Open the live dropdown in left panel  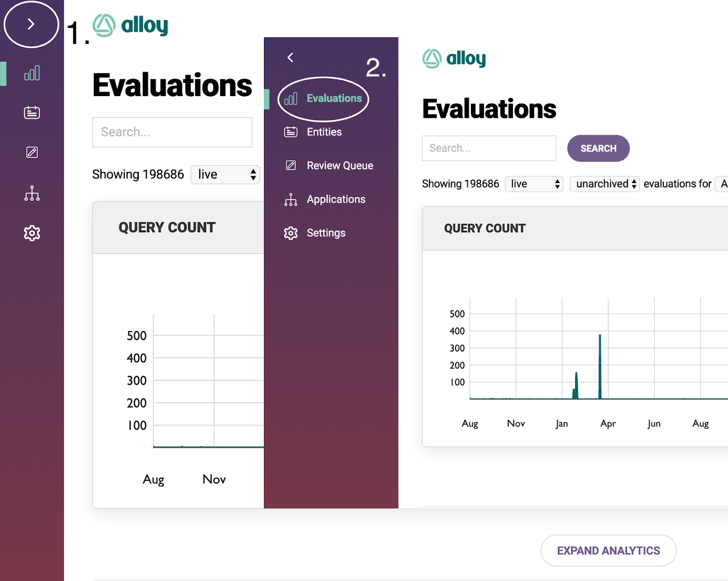[225, 174]
